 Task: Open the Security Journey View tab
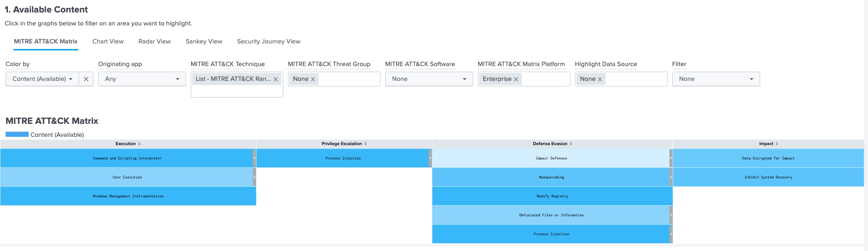click(269, 42)
